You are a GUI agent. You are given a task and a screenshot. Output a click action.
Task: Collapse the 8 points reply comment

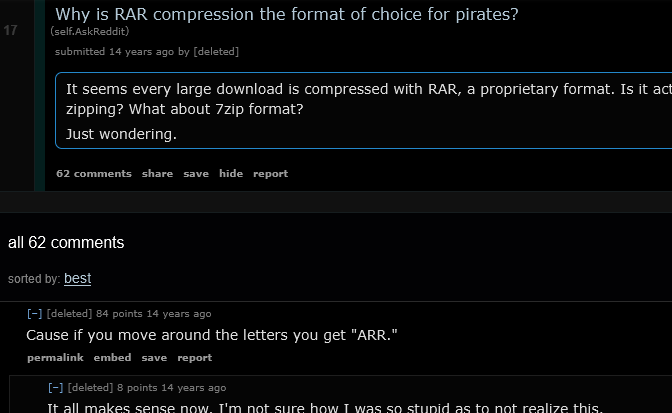pos(56,388)
